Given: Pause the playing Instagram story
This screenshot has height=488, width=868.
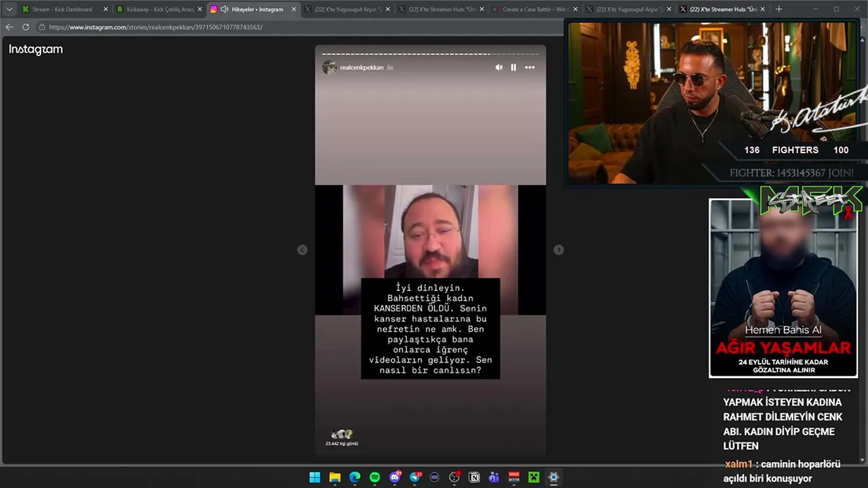Looking at the screenshot, I should [x=513, y=67].
